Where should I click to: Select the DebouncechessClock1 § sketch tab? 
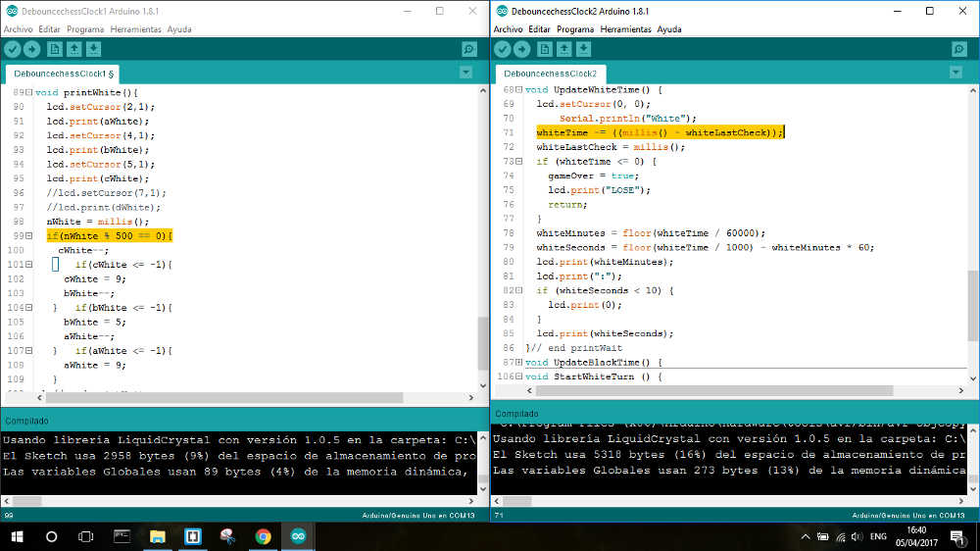(63, 74)
